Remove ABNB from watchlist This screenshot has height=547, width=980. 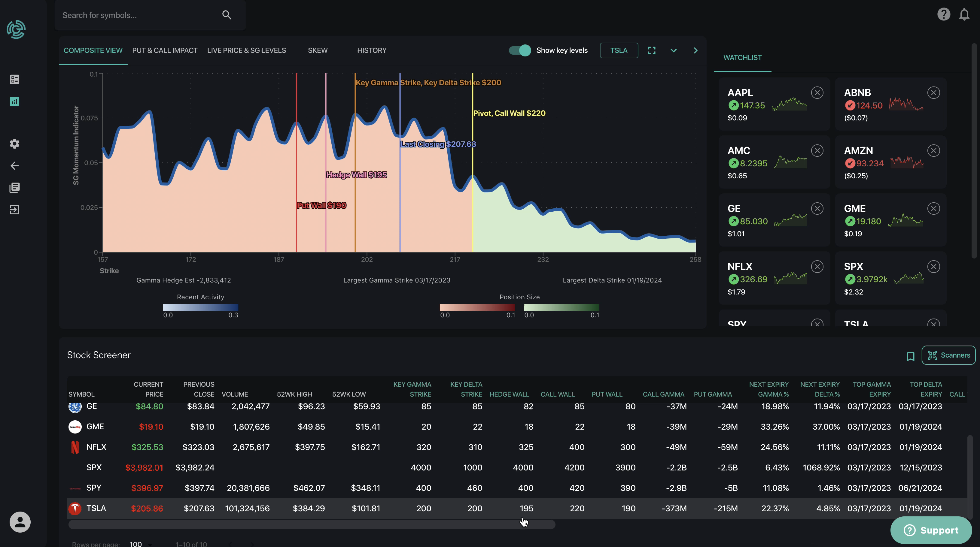934,93
